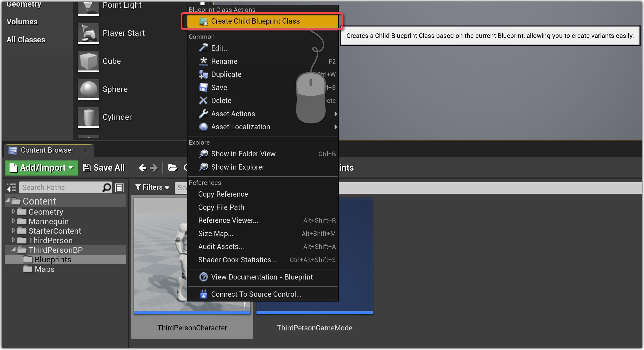This screenshot has width=644, height=350.
Task: Collapse the ThirdPersonBP folder
Action: (x=13, y=249)
